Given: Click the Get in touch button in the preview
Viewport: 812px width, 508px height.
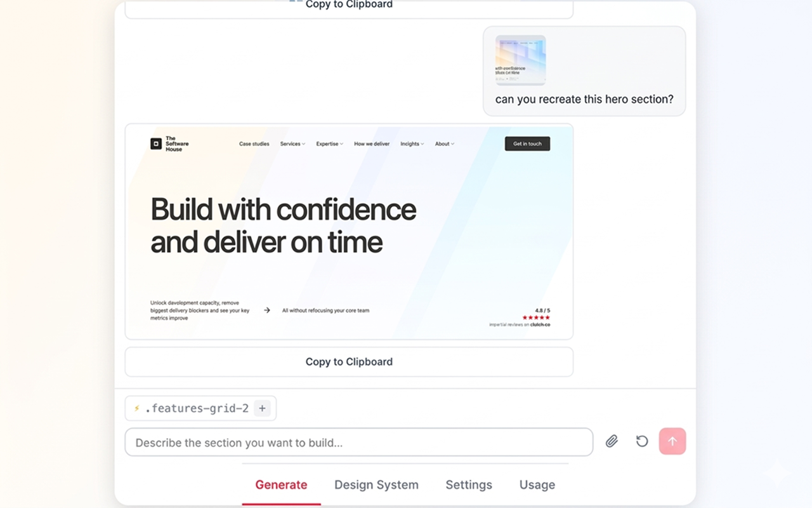Looking at the screenshot, I should coord(527,144).
